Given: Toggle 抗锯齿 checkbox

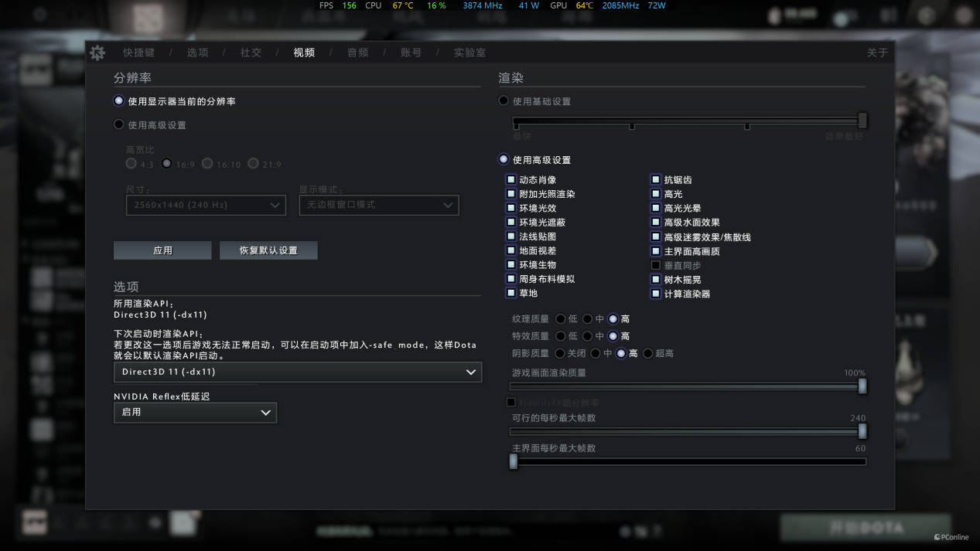Looking at the screenshot, I should pos(655,179).
